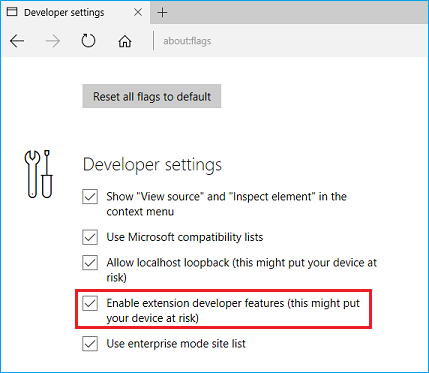429x373 pixels.
Task: Open a new tab with plus icon
Action: (x=162, y=13)
